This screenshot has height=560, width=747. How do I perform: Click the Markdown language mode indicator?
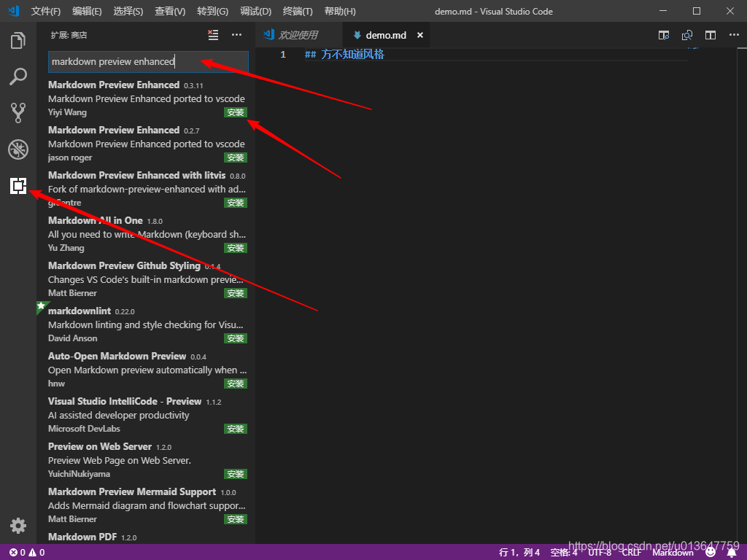tap(673, 553)
